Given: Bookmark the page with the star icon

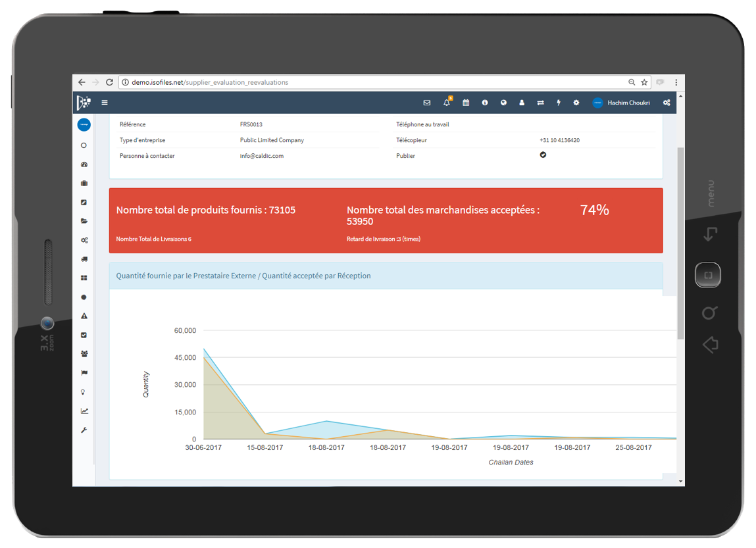Looking at the screenshot, I should coord(644,82).
